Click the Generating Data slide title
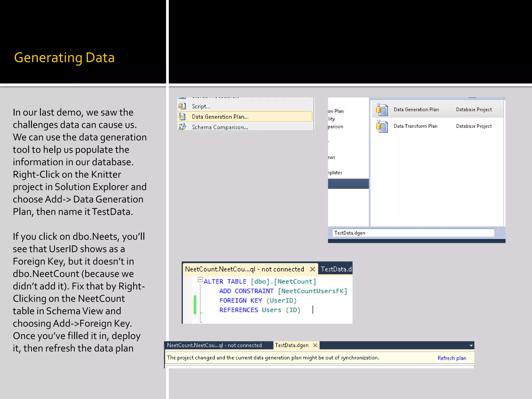 64,58
